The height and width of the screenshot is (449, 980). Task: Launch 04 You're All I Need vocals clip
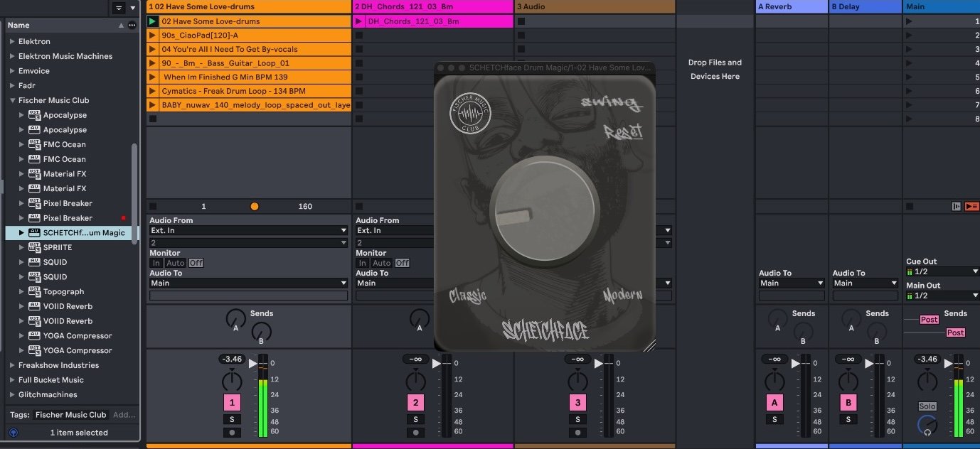pyautogui.click(x=152, y=49)
